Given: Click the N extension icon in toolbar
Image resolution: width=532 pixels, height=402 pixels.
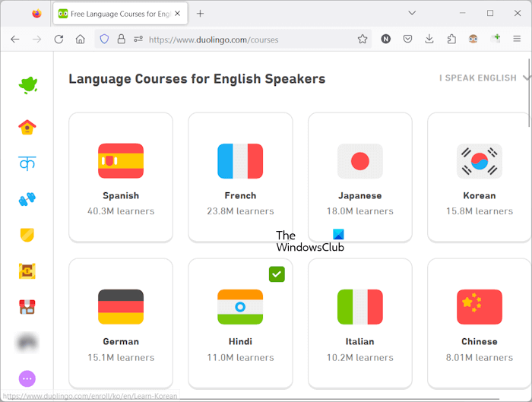Looking at the screenshot, I should tap(386, 40).
